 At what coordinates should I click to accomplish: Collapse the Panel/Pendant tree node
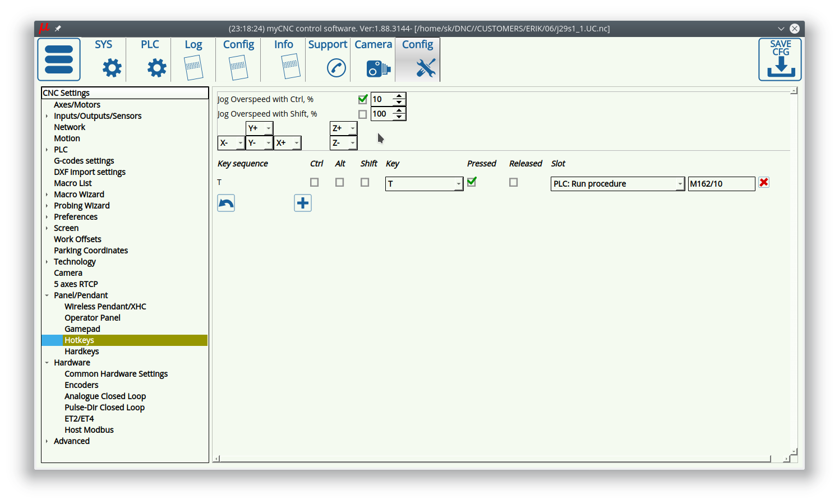(47, 295)
